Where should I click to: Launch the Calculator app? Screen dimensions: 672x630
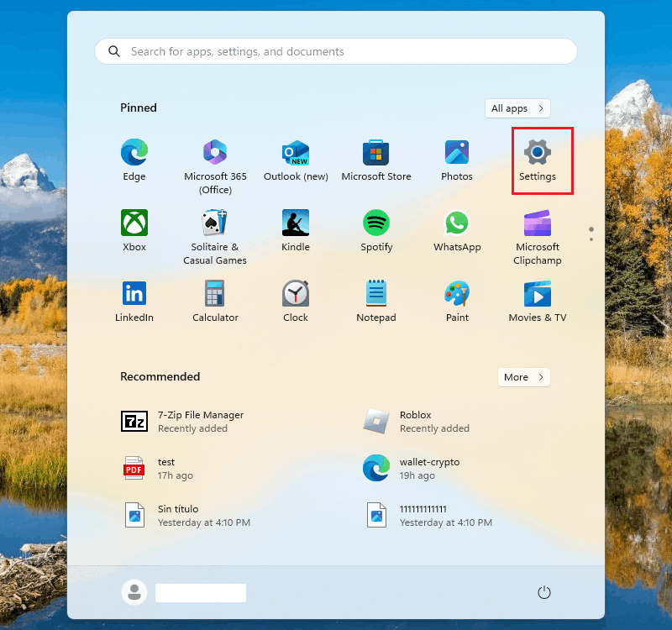coord(215,302)
